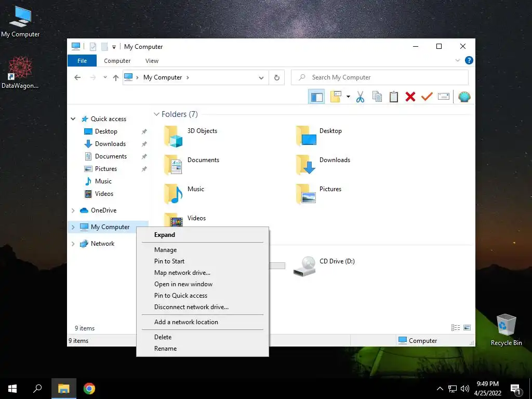Open the 3D Objects folder
The height and width of the screenshot is (399, 532).
pos(191,136)
